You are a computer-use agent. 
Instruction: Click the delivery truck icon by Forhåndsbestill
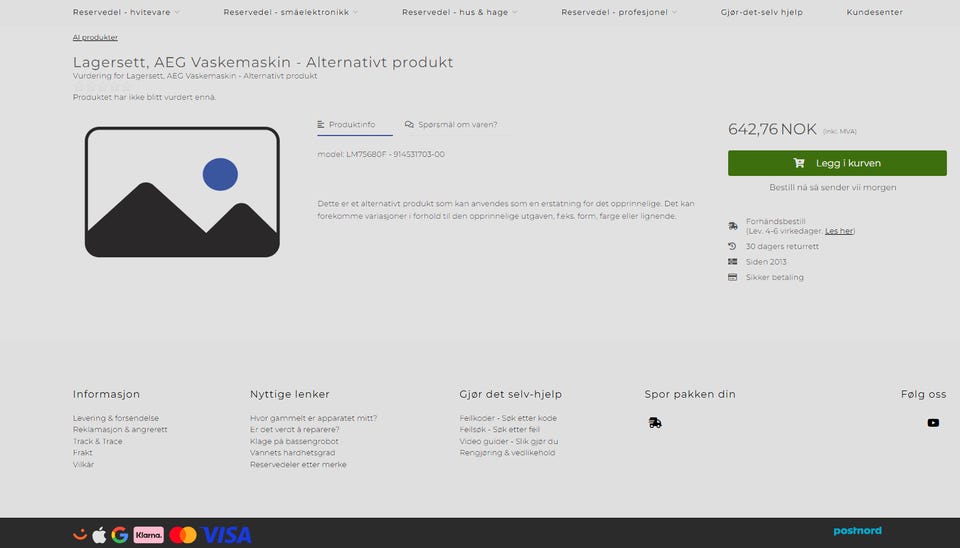733,226
